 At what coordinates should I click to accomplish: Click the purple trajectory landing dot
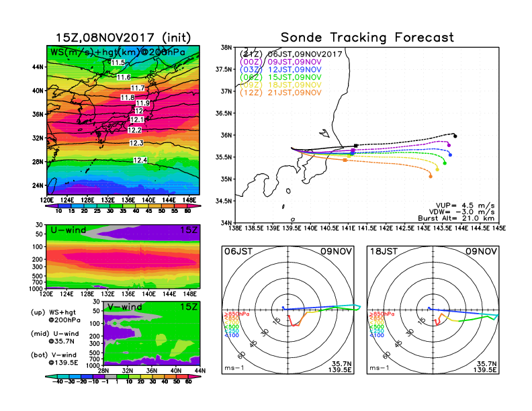tap(449, 146)
